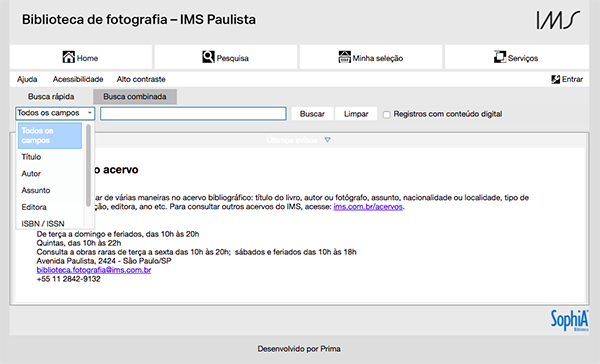Click the Buscar button

[312, 114]
